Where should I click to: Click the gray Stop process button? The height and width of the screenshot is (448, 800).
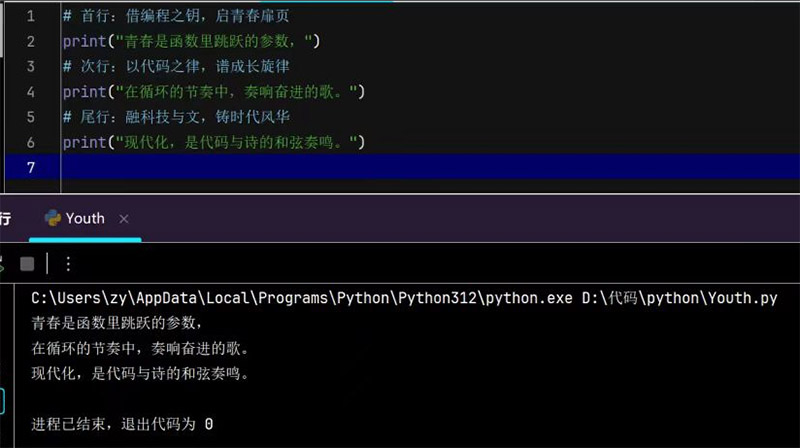tap(27, 264)
